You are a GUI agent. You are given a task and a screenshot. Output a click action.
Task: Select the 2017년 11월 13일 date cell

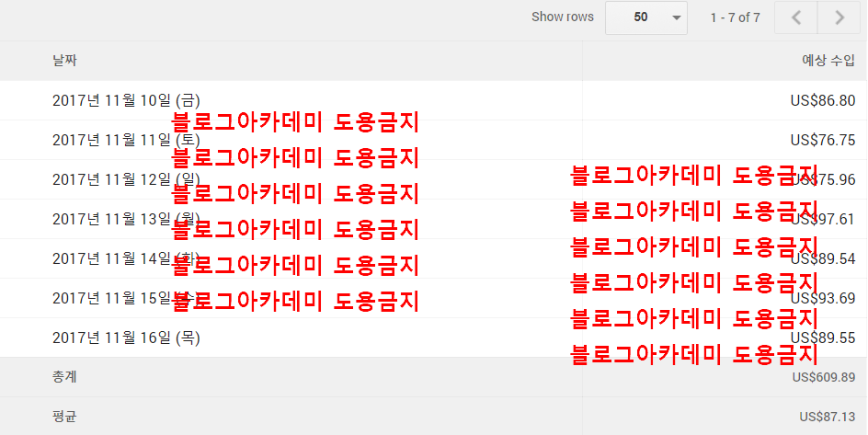tap(110, 219)
